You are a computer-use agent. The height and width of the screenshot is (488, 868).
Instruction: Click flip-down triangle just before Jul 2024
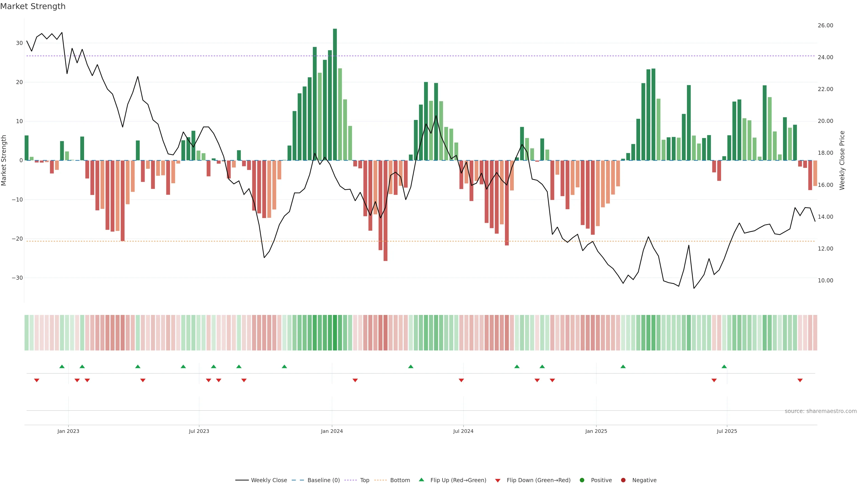pos(461,380)
